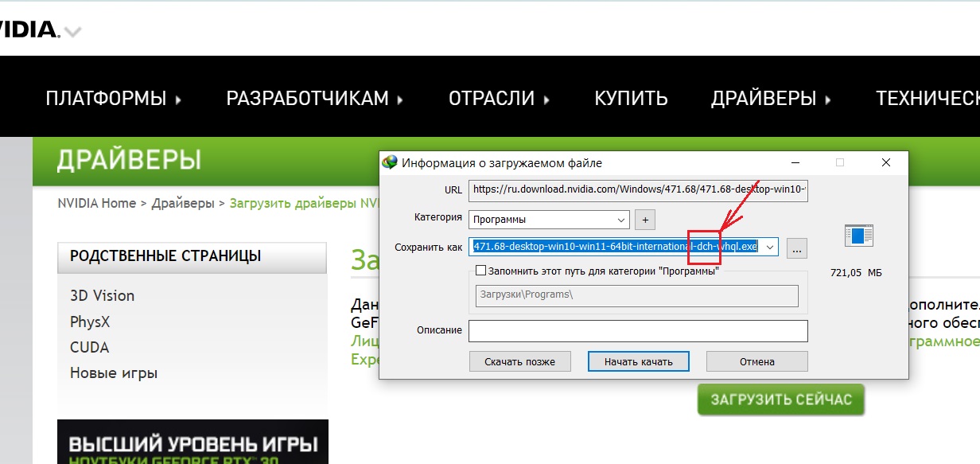This screenshot has height=464, width=980.
Task: Go to NVIDIA Home breadcrumb
Action: pos(97,203)
